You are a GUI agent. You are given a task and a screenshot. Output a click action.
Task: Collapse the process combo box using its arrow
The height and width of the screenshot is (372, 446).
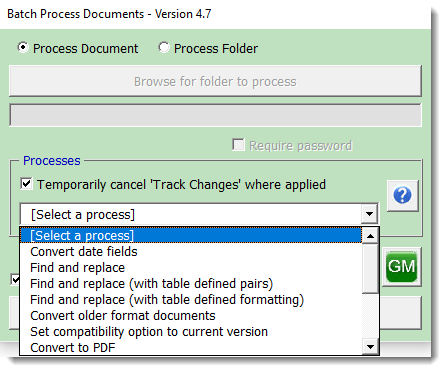tap(369, 214)
